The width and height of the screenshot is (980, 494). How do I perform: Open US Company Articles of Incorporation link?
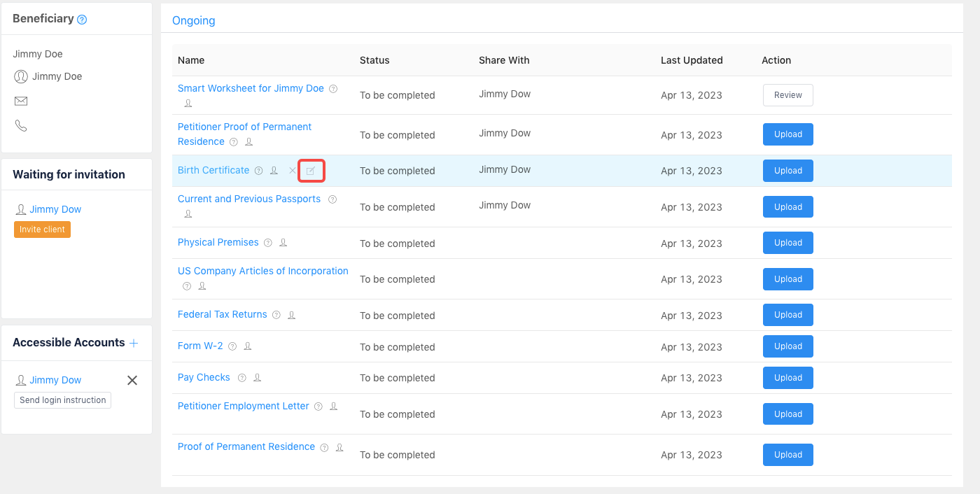pos(262,271)
